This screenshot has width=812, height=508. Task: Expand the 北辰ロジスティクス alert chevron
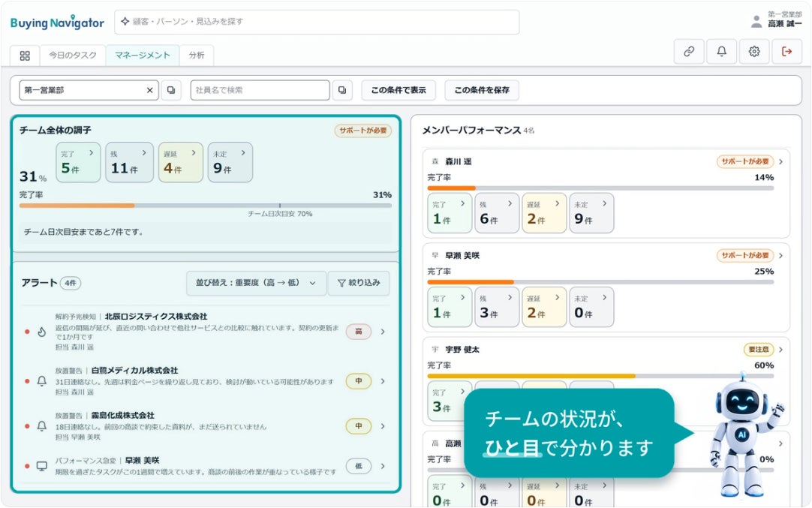coord(383,332)
